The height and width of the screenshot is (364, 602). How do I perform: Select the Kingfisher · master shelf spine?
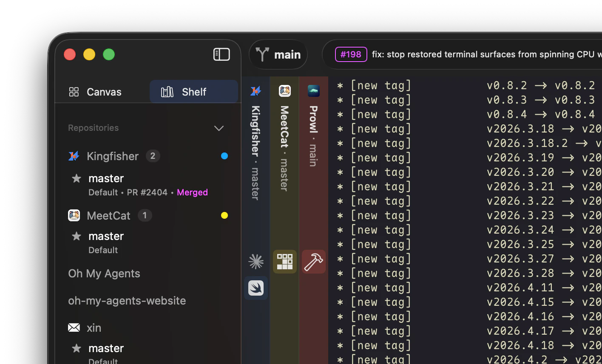pos(256,153)
